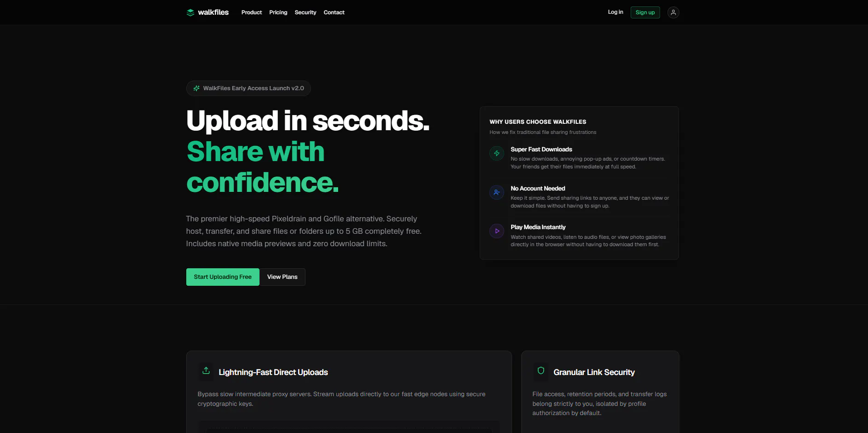This screenshot has height=433, width=868.
Task: Click the Upload in seconds. headline
Action: 308,121
